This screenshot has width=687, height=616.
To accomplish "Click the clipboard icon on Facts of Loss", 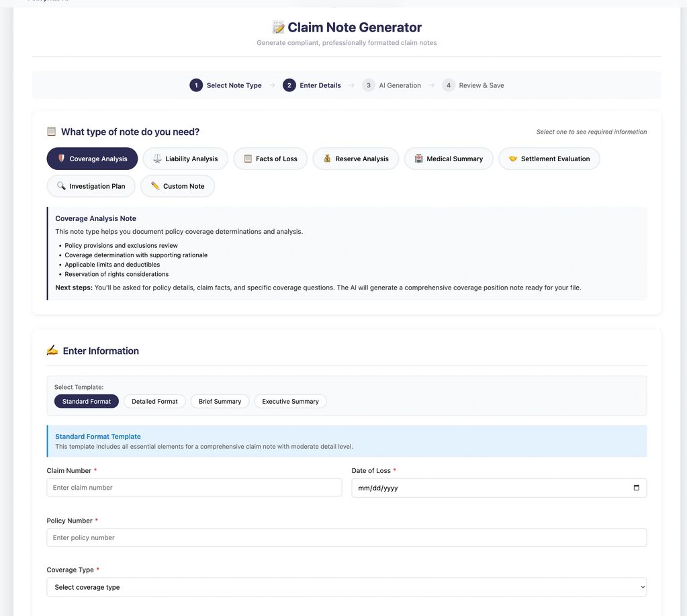I will [248, 159].
